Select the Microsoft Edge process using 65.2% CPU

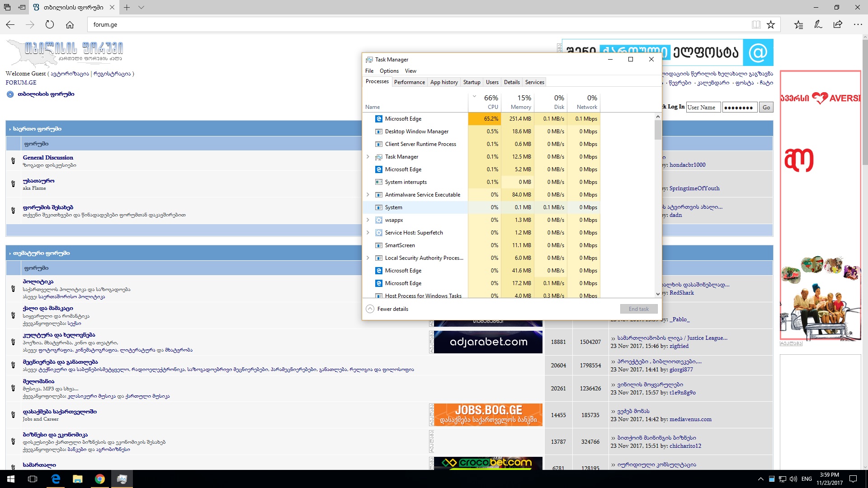pos(481,119)
